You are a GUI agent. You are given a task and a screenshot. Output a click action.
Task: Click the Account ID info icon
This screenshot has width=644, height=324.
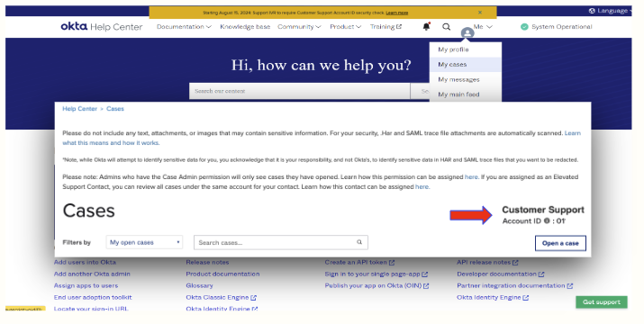547,220
